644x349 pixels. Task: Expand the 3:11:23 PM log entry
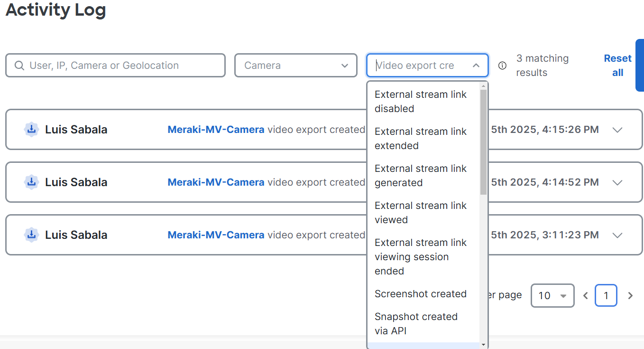(x=617, y=235)
